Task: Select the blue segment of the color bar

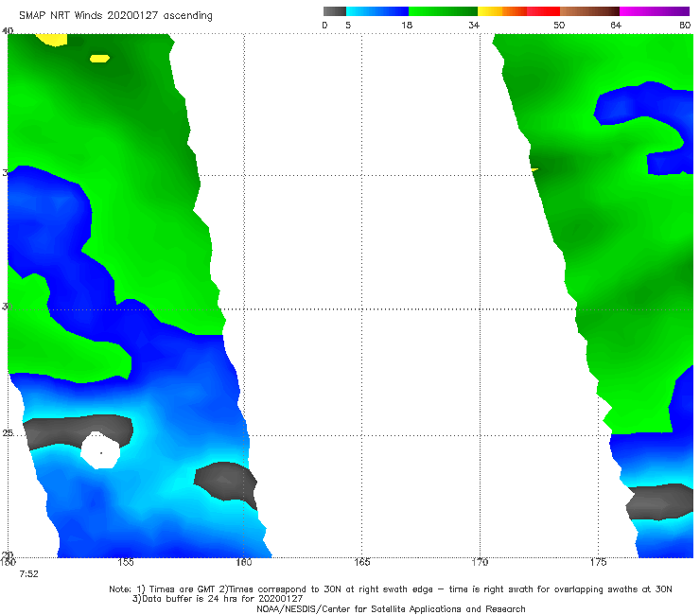Action: click(x=377, y=11)
